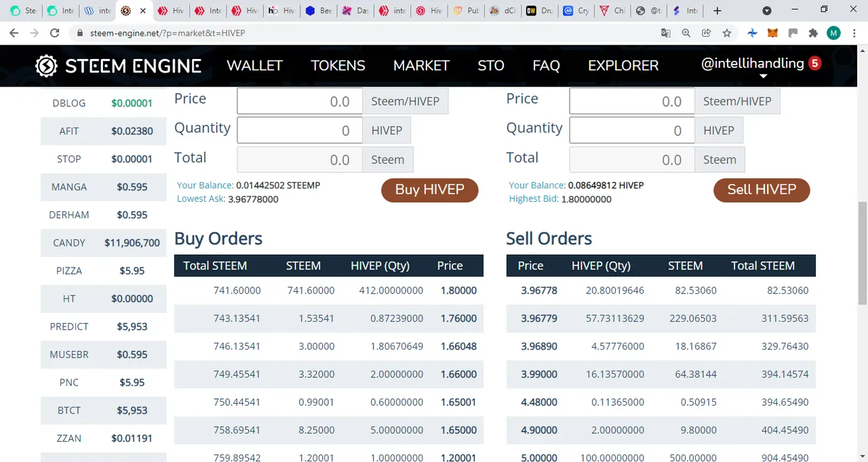Click the share page icon

(x=707, y=33)
